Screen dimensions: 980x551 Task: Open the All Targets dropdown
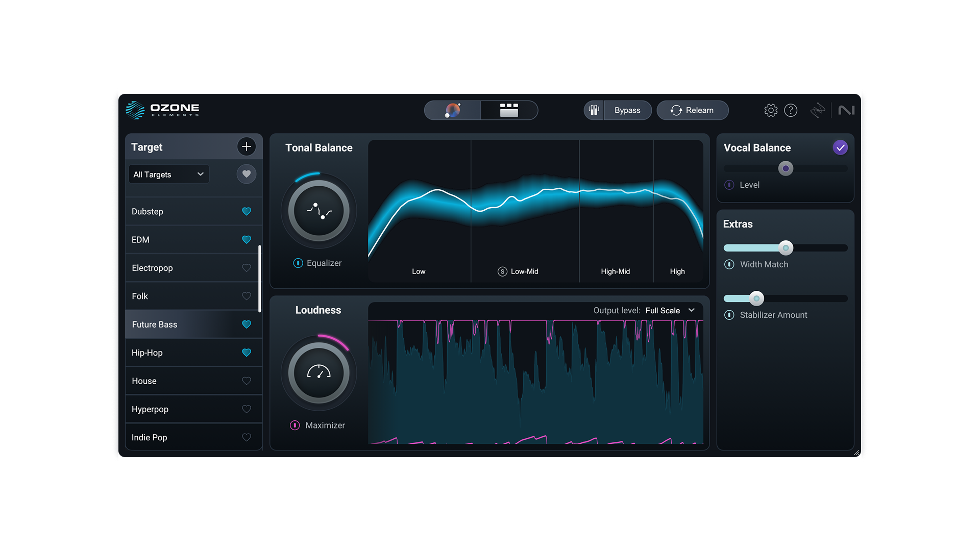coord(168,174)
